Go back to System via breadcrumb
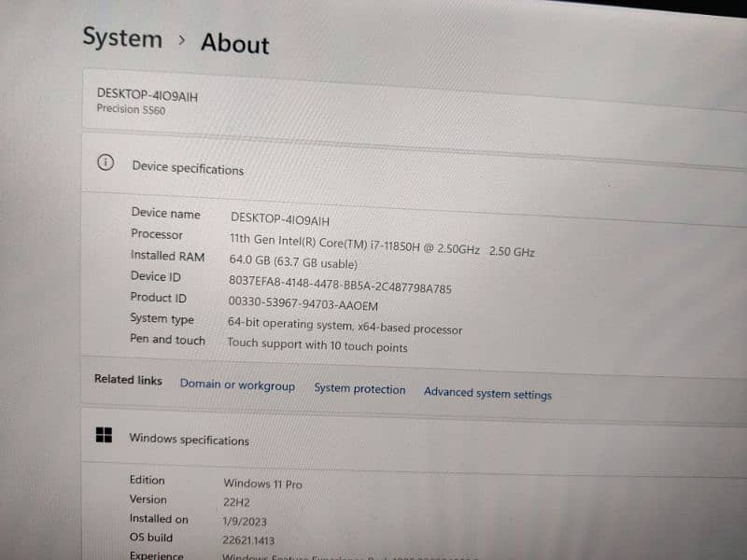Viewport: 747px width, 560px height. [121, 38]
